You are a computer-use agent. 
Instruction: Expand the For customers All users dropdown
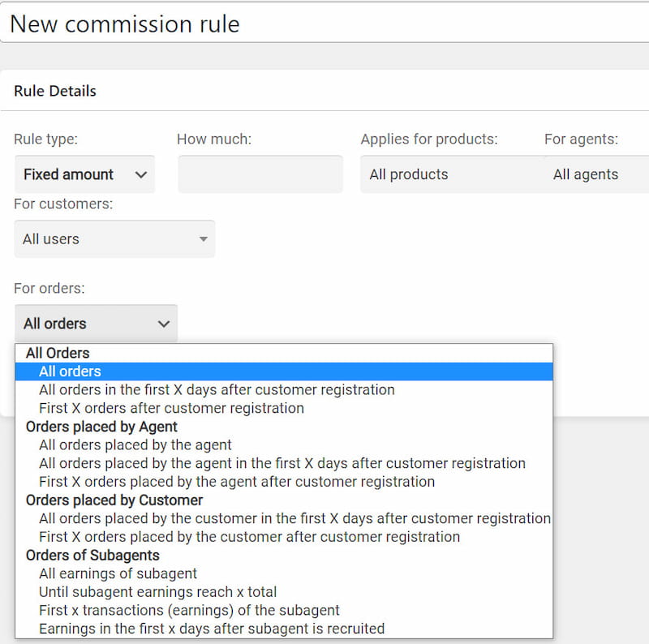[114, 239]
